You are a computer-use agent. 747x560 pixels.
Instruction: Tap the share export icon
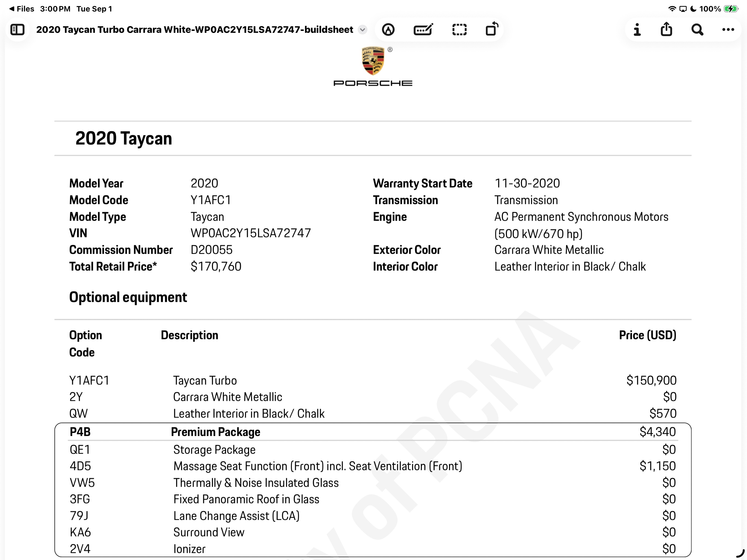coord(666,29)
